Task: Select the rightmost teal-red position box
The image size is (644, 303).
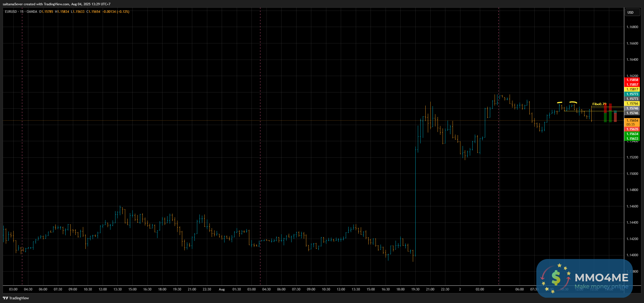Action: (x=615, y=116)
